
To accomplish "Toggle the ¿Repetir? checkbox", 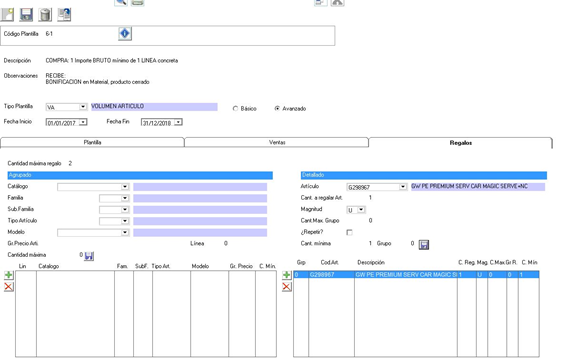I will (x=349, y=232).
